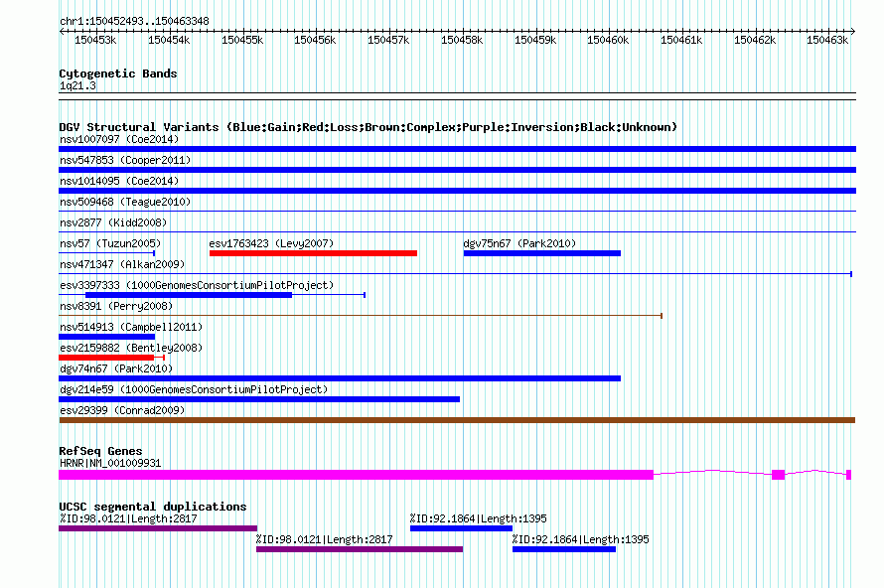Click the nsv1007097 (Coe2014) variant label
This screenshot has height=588, width=884.
[x=119, y=139]
